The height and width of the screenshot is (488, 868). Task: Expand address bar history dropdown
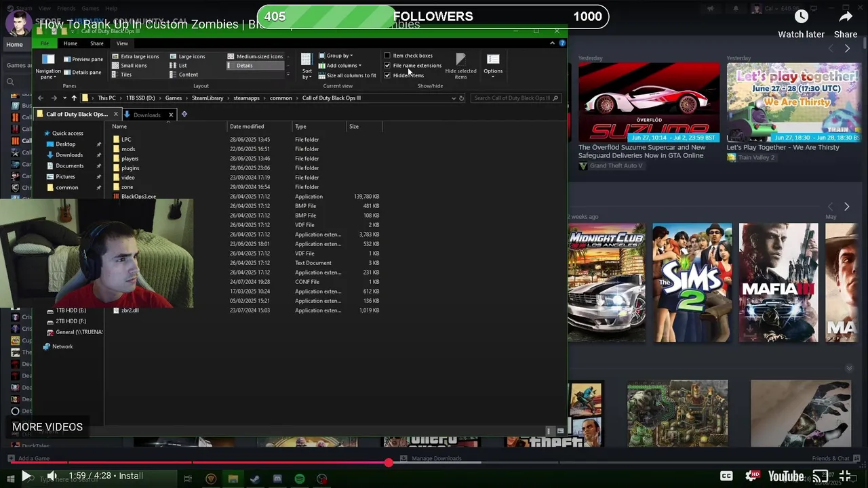[454, 98]
